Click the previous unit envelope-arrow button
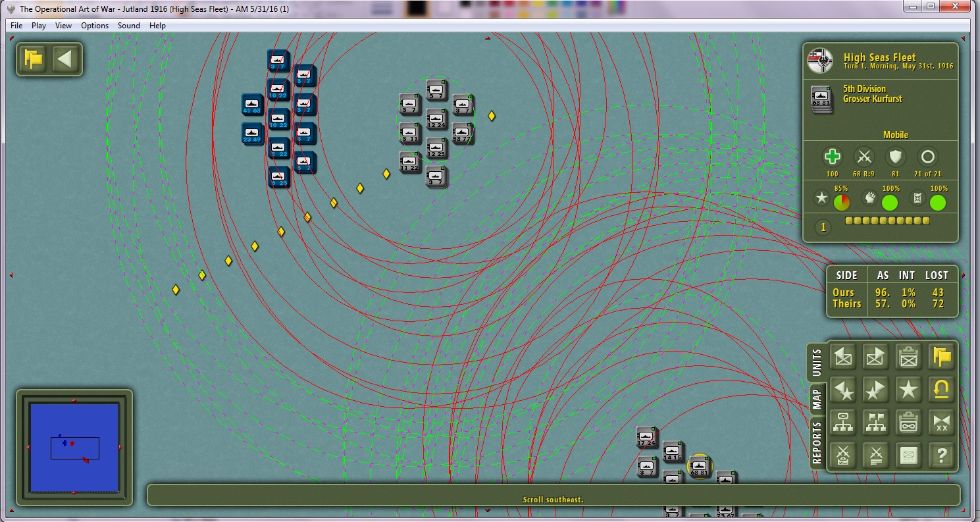The width and height of the screenshot is (980, 522). click(844, 357)
